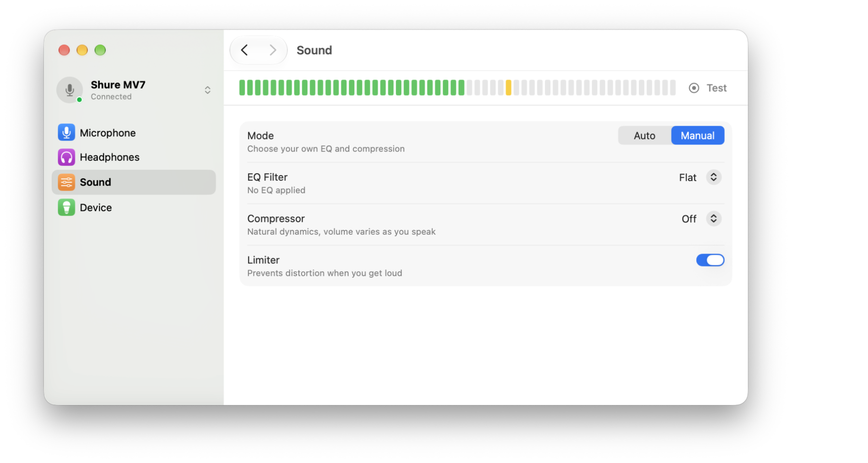Click the green Device icon in sidebar

point(67,207)
